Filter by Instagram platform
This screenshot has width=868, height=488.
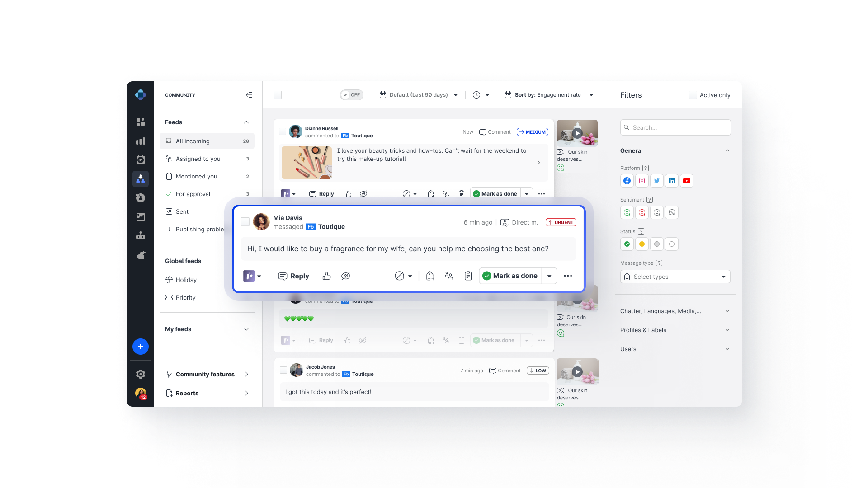click(x=642, y=181)
